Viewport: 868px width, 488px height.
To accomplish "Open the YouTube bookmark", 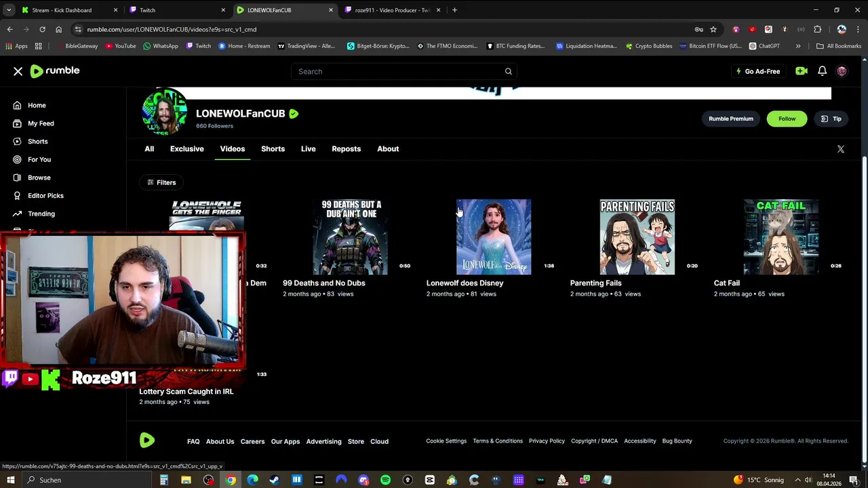I will [x=119, y=46].
